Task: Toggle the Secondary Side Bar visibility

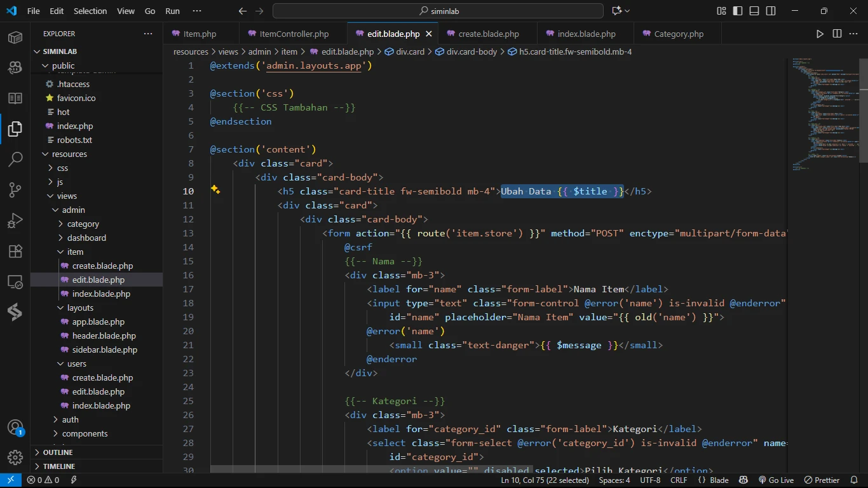Action: click(x=771, y=11)
